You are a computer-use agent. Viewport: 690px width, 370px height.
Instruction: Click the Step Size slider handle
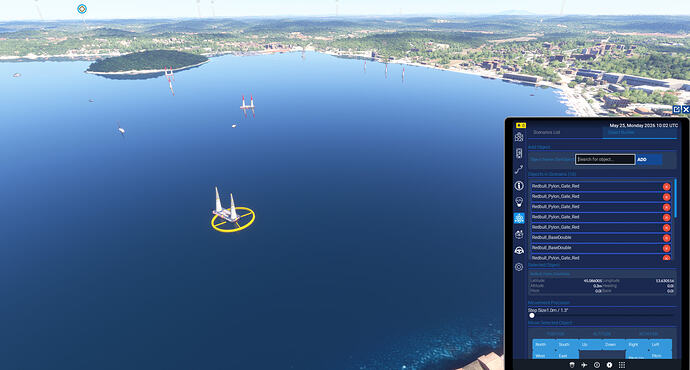click(532, 315)
